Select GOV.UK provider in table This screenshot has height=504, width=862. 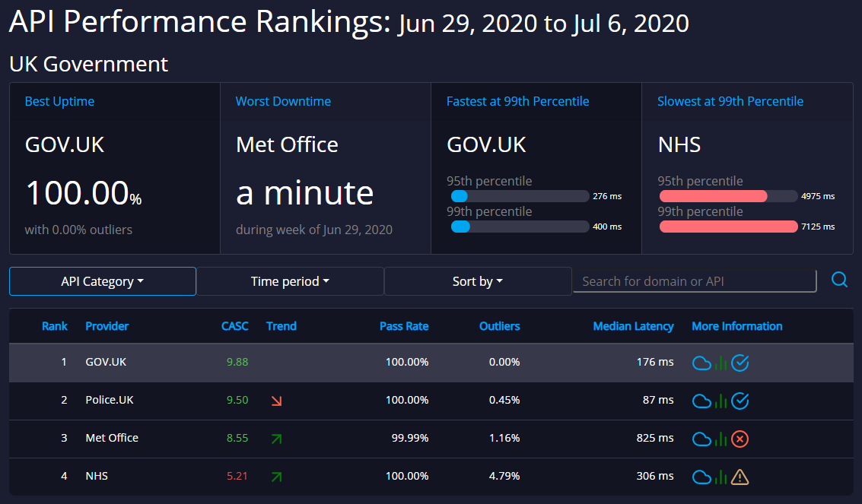coord(106,362)
